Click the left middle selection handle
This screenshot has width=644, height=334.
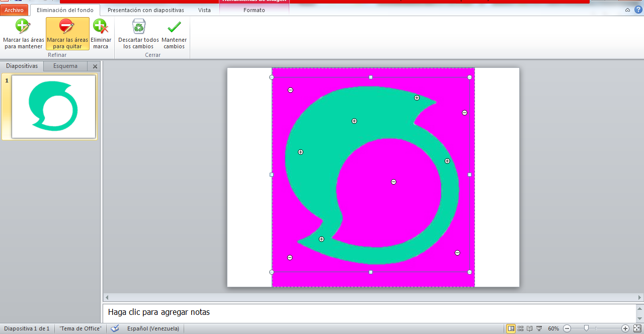pyautogui.click(x=272, y=175)
